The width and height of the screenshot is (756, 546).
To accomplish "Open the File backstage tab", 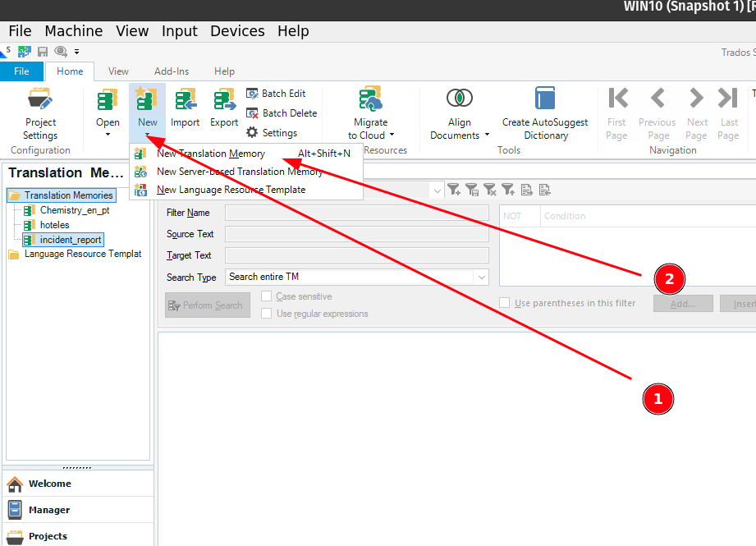I will [x=21, y=71].
